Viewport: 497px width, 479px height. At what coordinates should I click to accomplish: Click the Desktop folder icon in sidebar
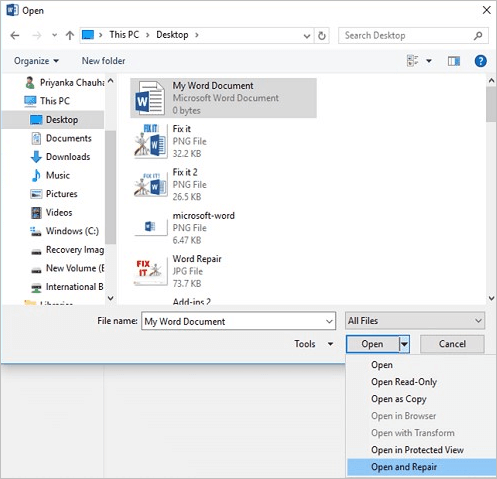point(36,120)
